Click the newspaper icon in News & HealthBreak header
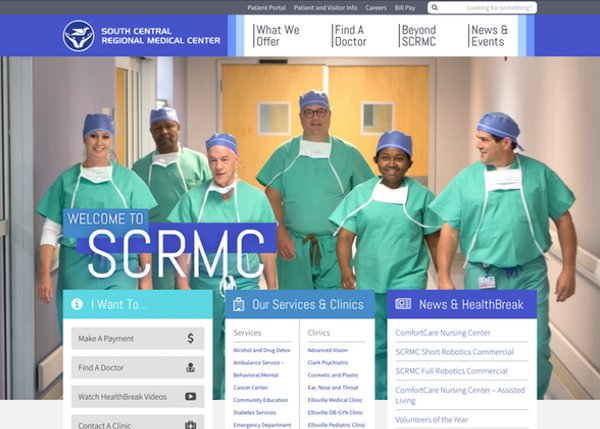600x429 pixels. coord(403,304)
